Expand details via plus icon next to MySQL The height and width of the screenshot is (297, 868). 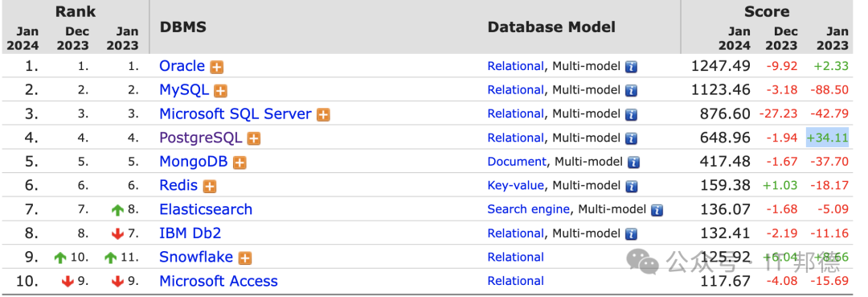click(221, 91)
